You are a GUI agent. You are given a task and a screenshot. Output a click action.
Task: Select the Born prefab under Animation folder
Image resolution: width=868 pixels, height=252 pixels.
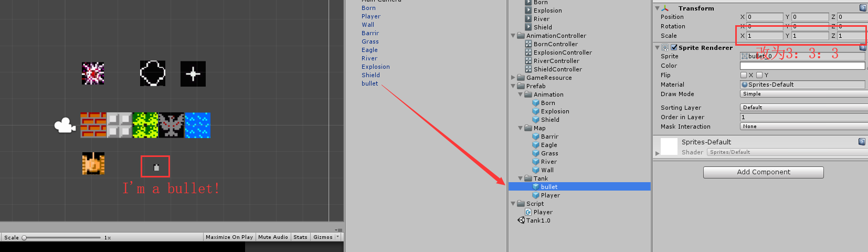pos(547,103)
